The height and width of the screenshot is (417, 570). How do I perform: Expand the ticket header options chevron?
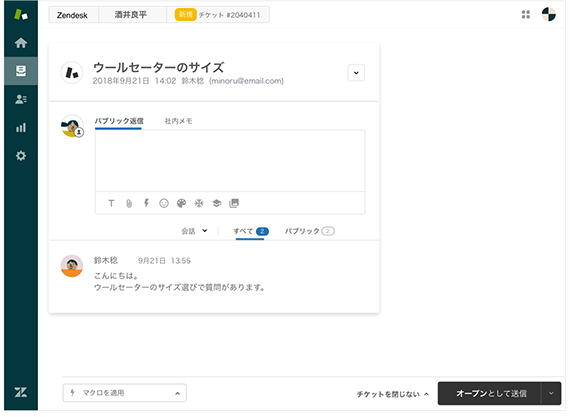(x=356, y=73)
